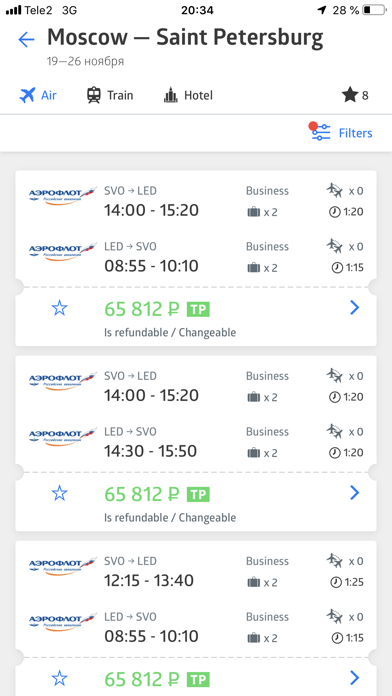Select the Train icon

click(x=94, y=95)
